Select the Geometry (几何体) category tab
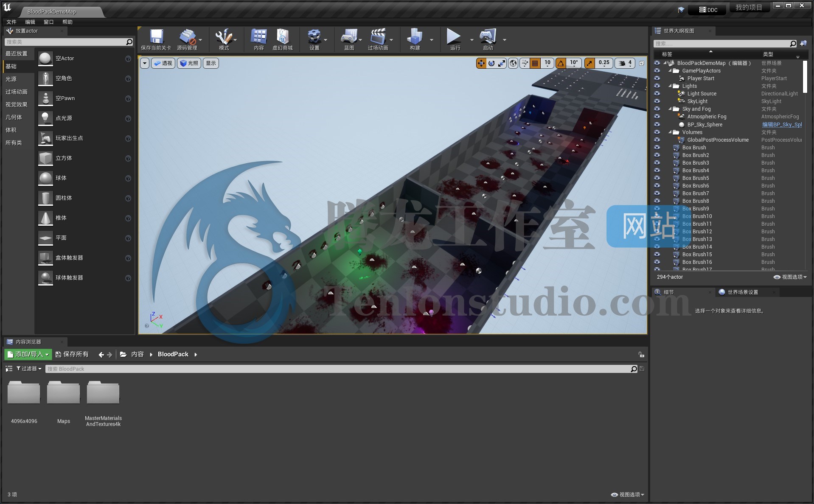This screenshot has height=504, width=814. tap(14, 118)
